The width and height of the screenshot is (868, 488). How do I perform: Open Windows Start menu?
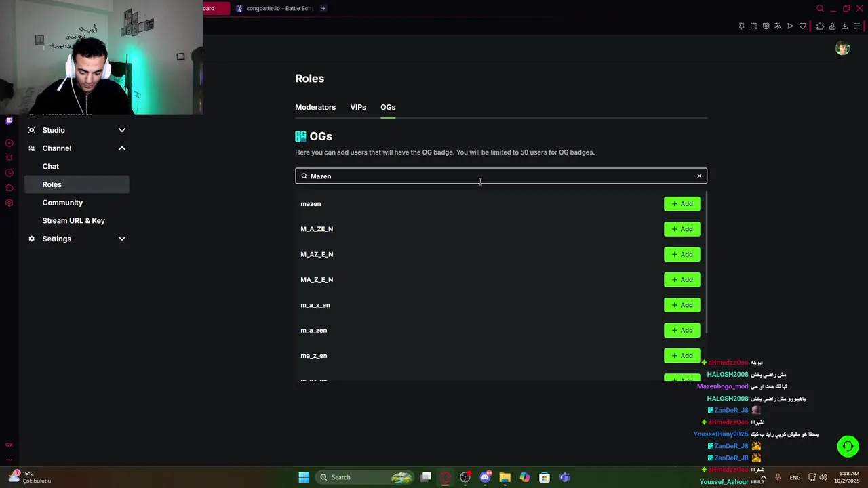[304, 477]
